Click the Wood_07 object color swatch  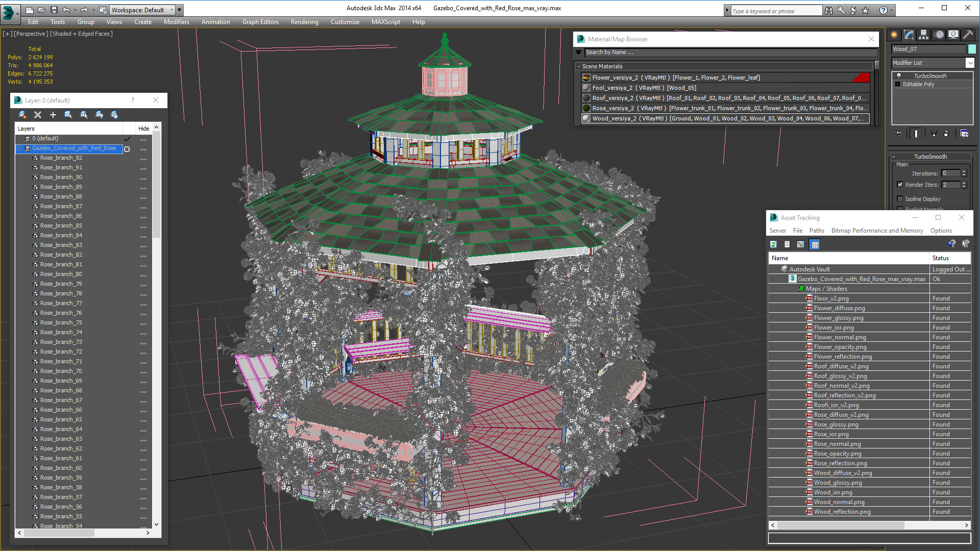(x=972, y=49)
